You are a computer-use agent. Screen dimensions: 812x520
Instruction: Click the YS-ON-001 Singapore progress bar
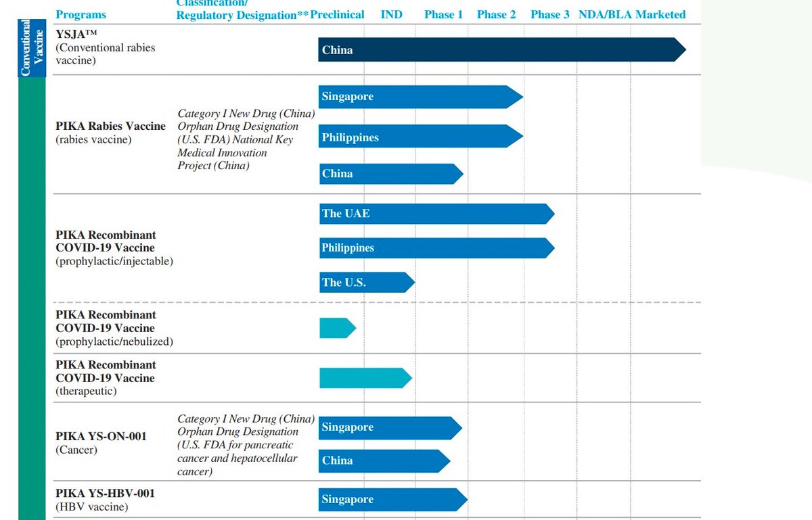[x=390, y=427]
